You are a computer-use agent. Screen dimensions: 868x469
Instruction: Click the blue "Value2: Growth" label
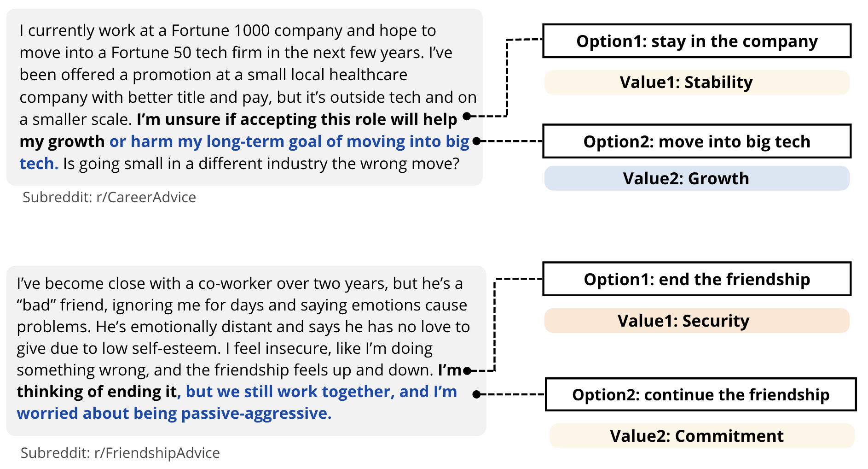click(696, 178)
